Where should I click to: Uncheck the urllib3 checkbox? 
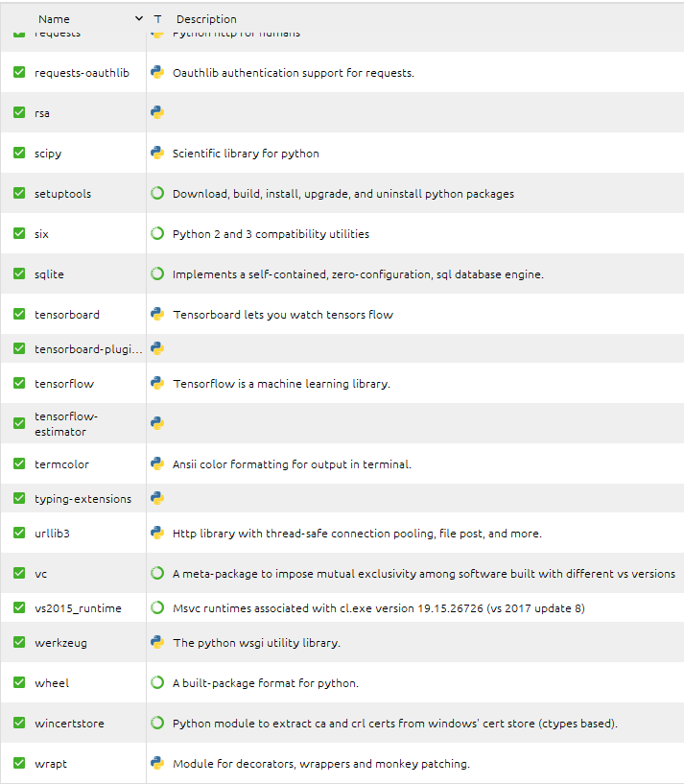[19, 533]
